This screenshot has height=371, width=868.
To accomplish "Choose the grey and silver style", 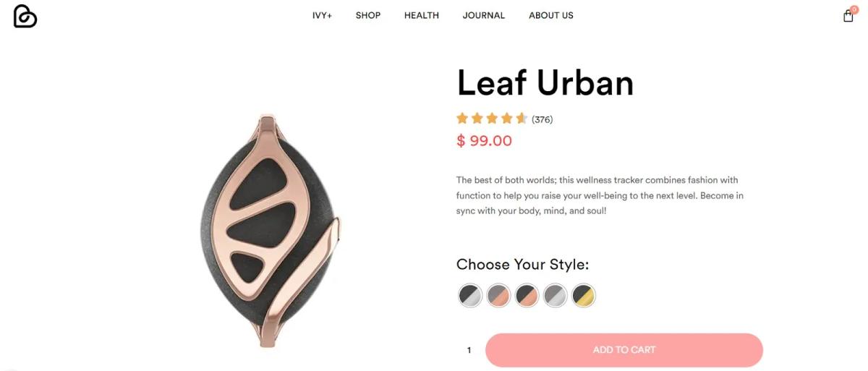I will point(555,295).
